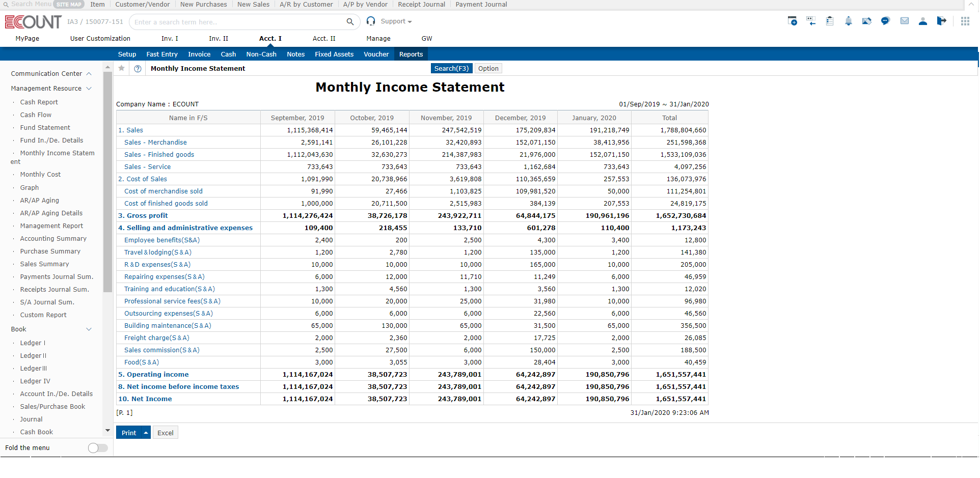
Task: Open the apps grid icon
Action: tap(965, 21)
